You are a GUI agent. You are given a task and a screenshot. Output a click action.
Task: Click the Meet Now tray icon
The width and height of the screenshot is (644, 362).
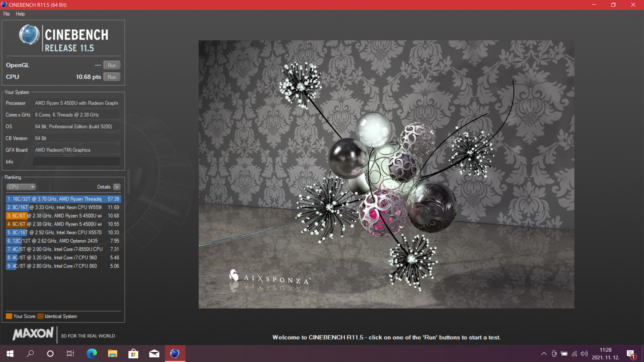point(554,354)
